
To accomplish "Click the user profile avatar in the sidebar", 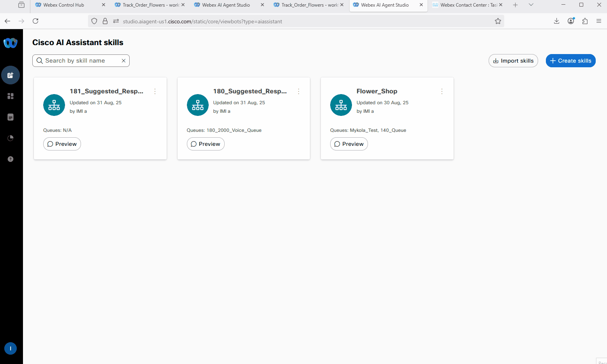I will click(x=11, y=348).
